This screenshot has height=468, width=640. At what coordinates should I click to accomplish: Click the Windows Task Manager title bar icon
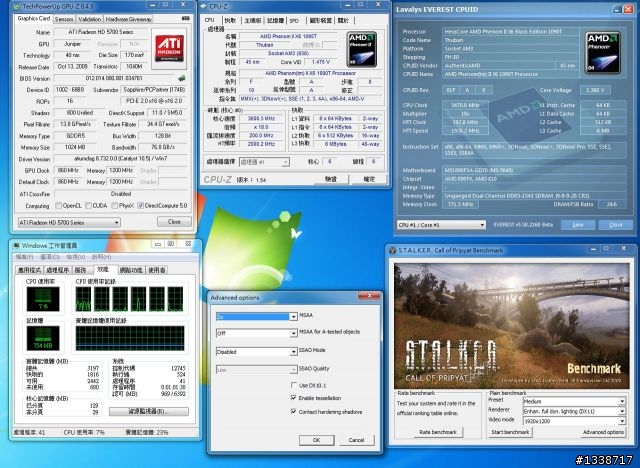(x=16, y=245)
